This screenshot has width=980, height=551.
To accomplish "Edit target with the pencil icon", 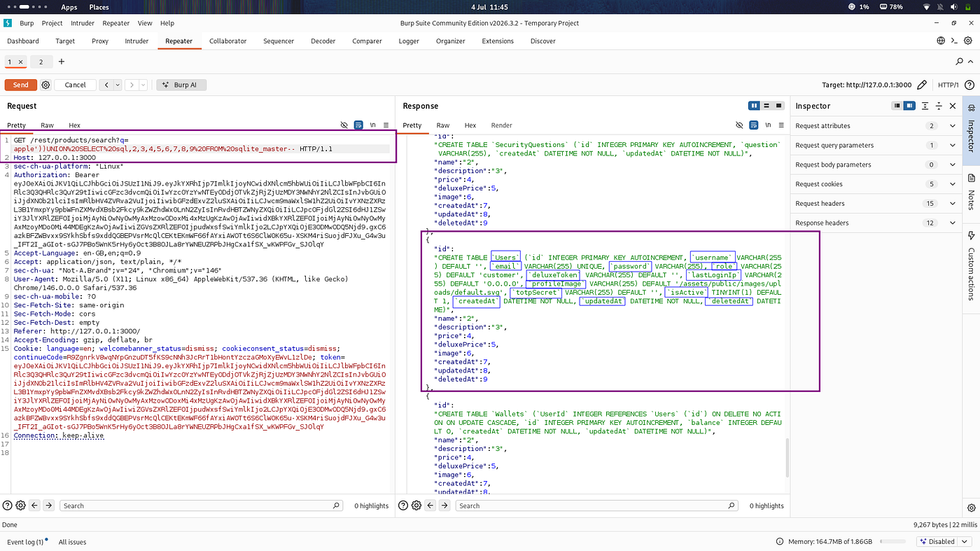I will [x=922, y=85].
